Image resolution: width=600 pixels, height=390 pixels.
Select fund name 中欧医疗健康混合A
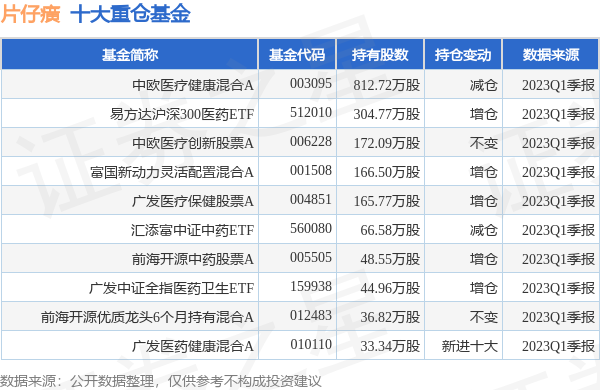(x=193, y=85)
